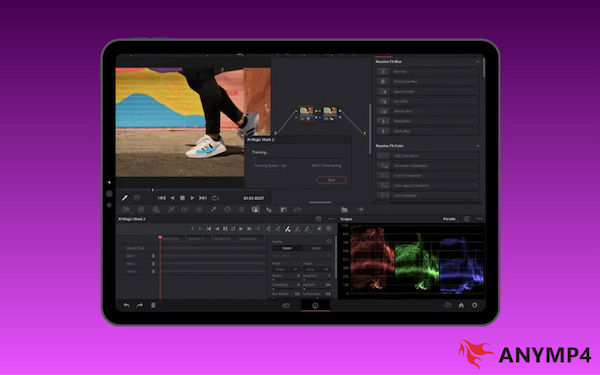600x375 pixels.
Task: Open the Key palette icon
Action: (284, 209)
